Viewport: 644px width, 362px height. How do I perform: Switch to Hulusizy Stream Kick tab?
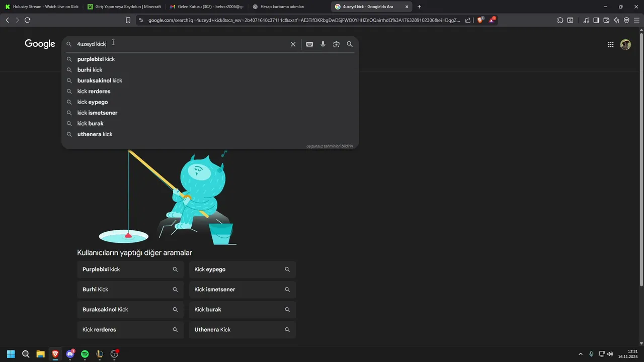(x=41, y=7)
